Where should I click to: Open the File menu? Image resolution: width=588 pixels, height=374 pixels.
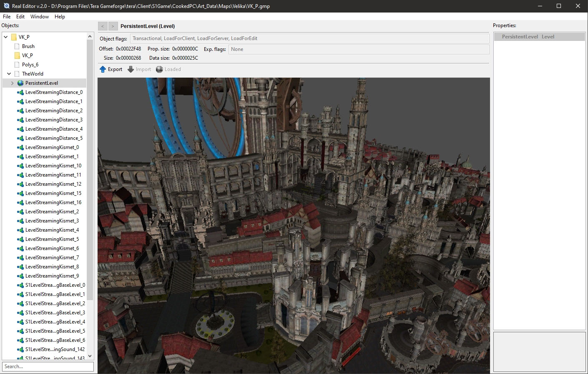pyautogui.click(x=7, y=17)
